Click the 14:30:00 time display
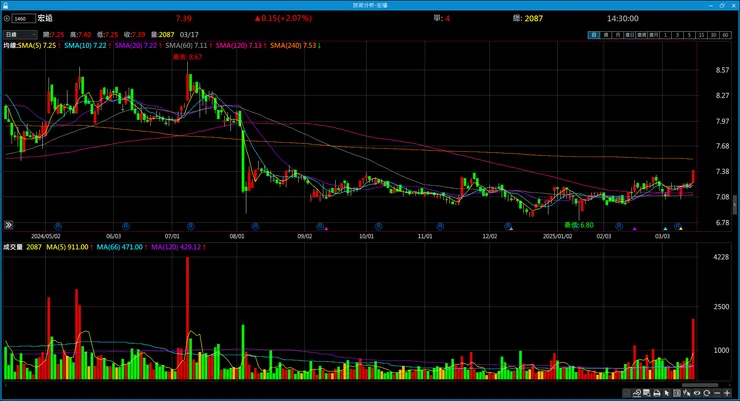 (x=622, y=18)
